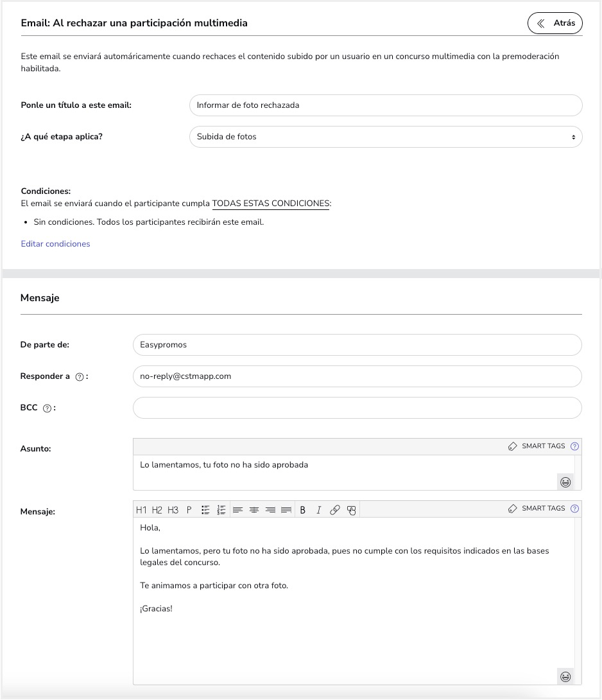602x700 pixels.
Task: Apply Heading 2 format in message editor
Action: point(157,510)
